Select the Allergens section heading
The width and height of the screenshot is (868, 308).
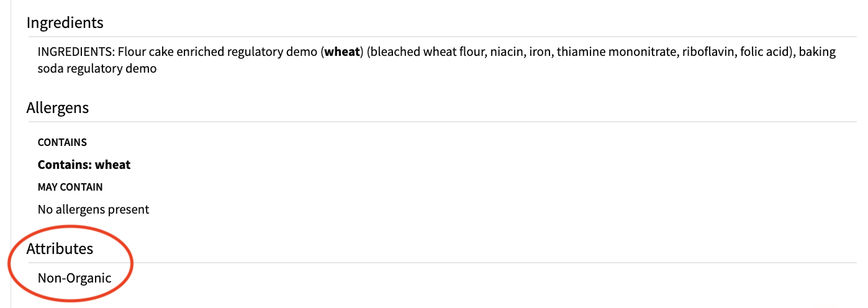pos(58,107)
